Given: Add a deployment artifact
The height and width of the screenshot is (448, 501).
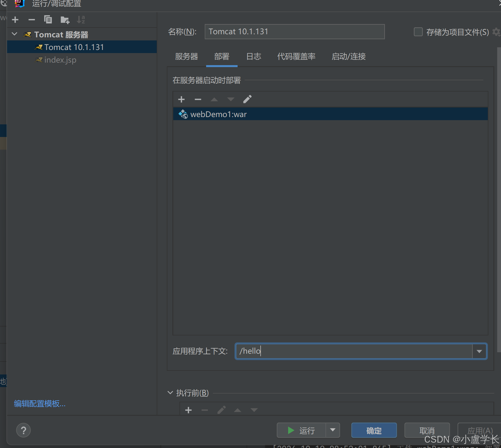Looking at the screenshot, I should 181,99.
